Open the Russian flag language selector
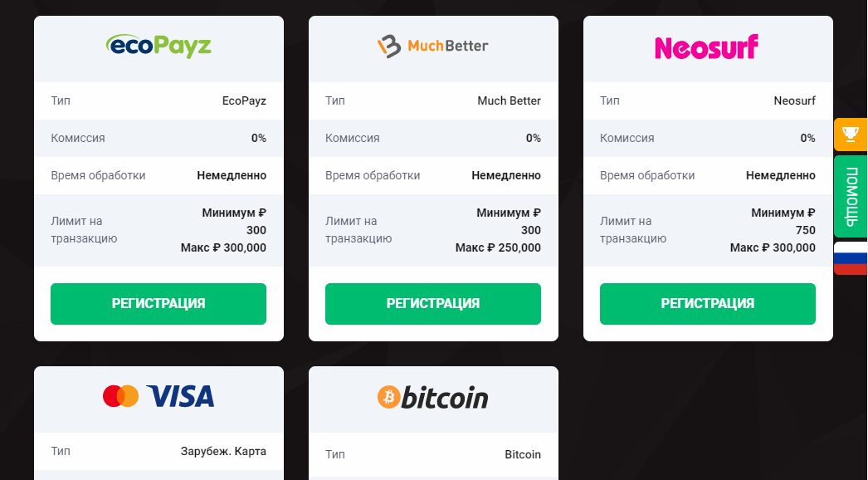The width and height of the screenshot is (868, 480). pos(851,258)
